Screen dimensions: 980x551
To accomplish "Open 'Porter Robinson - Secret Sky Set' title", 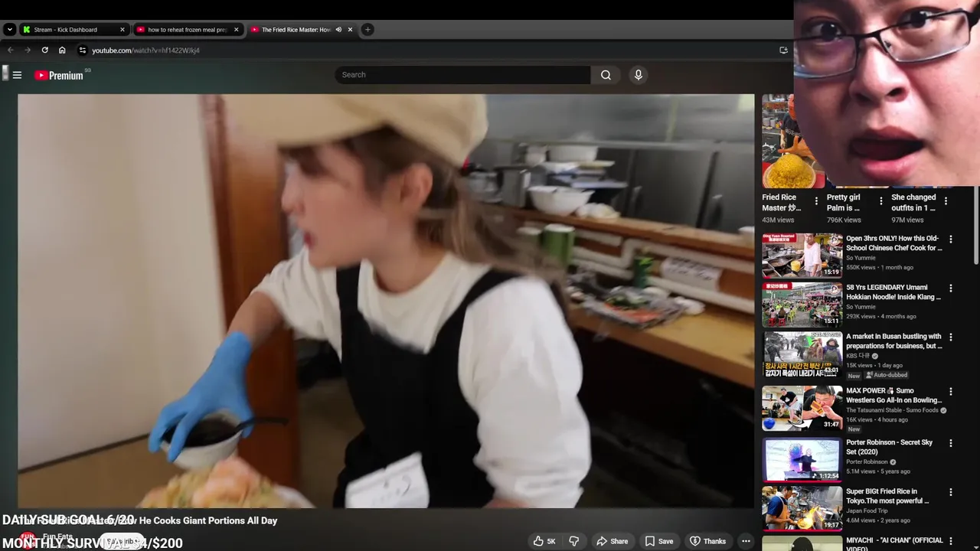I will pyautogui.click(x=889, y=447).
